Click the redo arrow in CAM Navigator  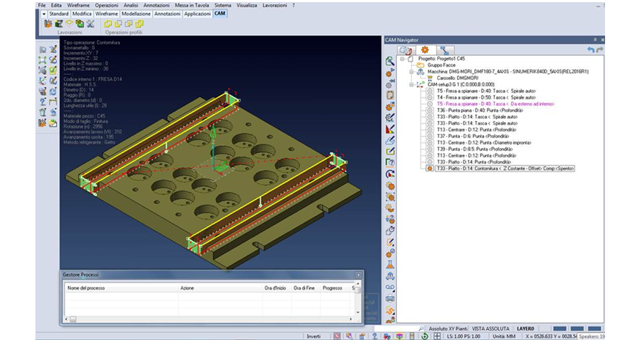(599, 50)
